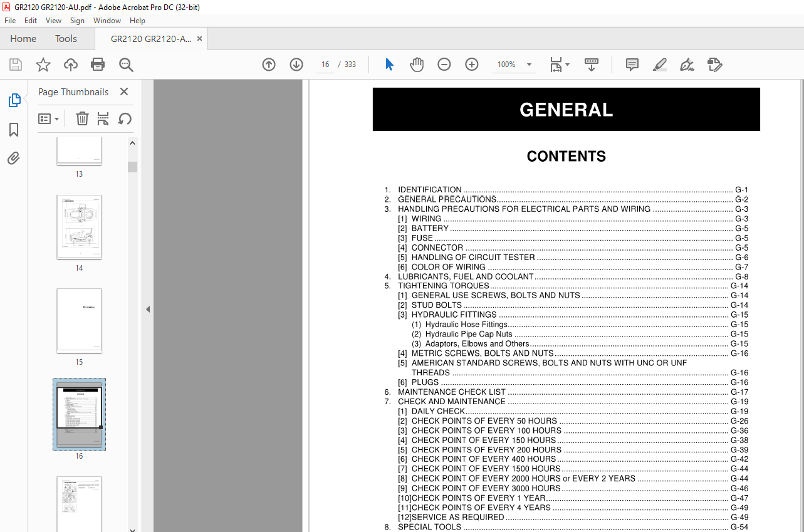The height and width of the screenshot is (532, 804).
Task: Select the page 14 thumbnail
Action: 79,227
